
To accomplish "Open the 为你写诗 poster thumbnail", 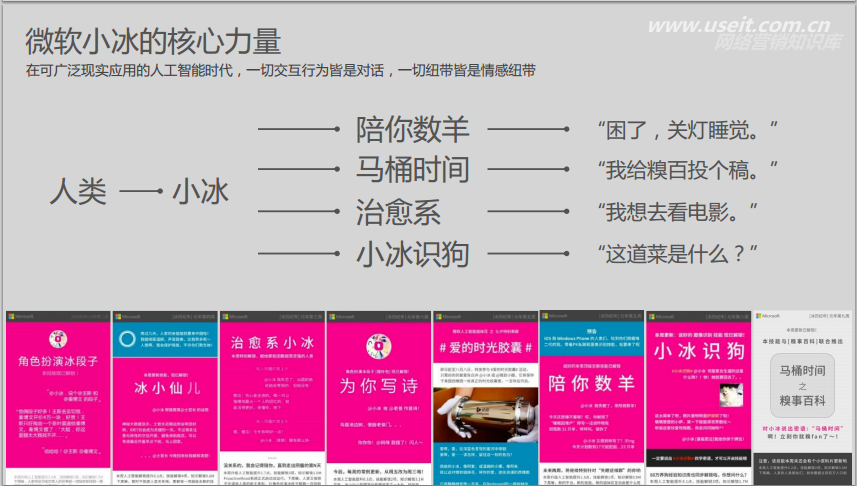I will click(x=379, y=398).
